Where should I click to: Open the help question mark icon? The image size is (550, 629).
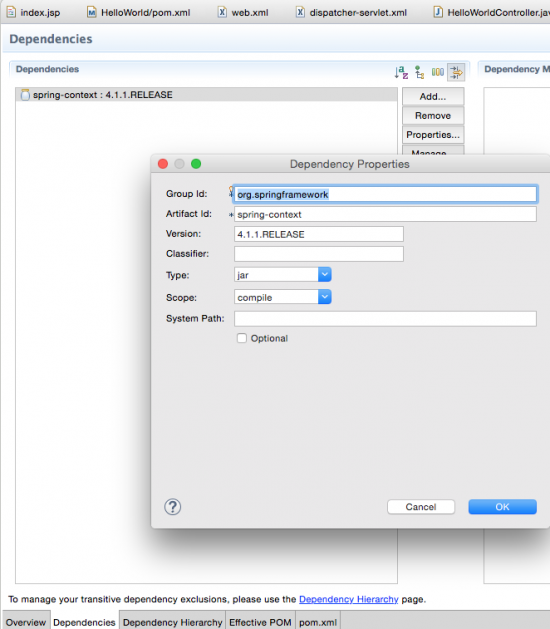coord(173,507)
